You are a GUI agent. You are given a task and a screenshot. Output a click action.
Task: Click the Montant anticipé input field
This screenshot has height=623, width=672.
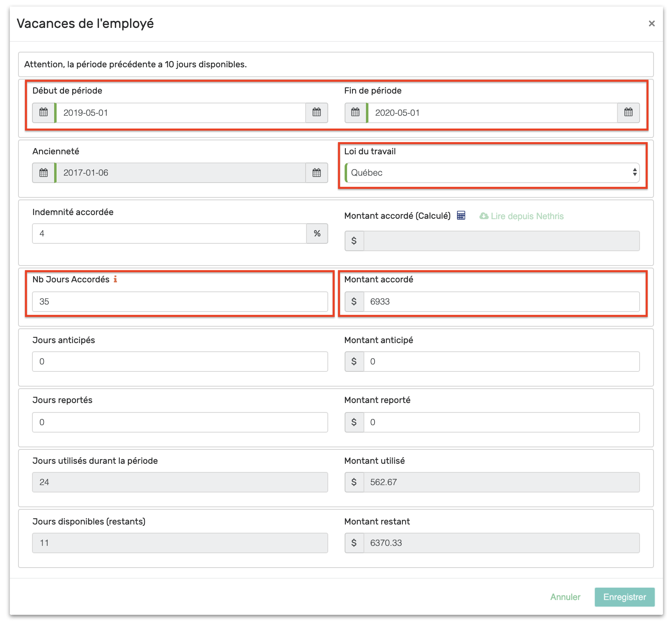click(x=501, y=362)
